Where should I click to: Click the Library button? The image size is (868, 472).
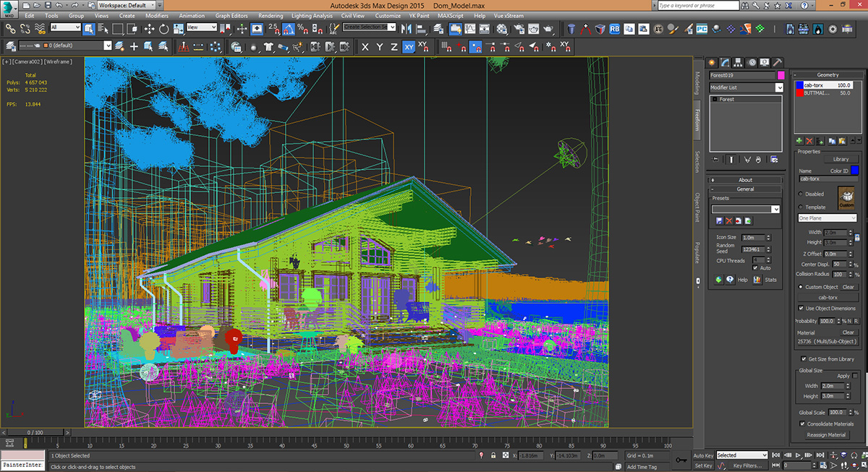click(841, 159)
